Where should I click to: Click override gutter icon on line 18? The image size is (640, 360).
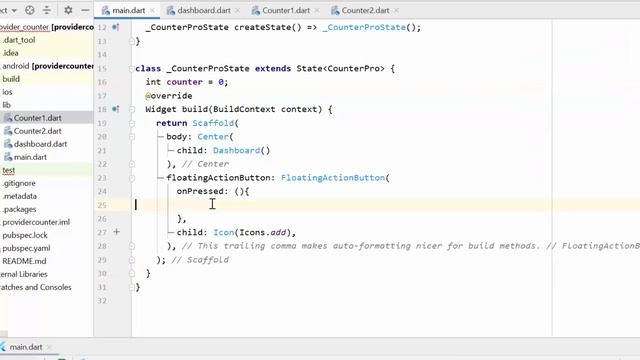click(x=116, y=109)
